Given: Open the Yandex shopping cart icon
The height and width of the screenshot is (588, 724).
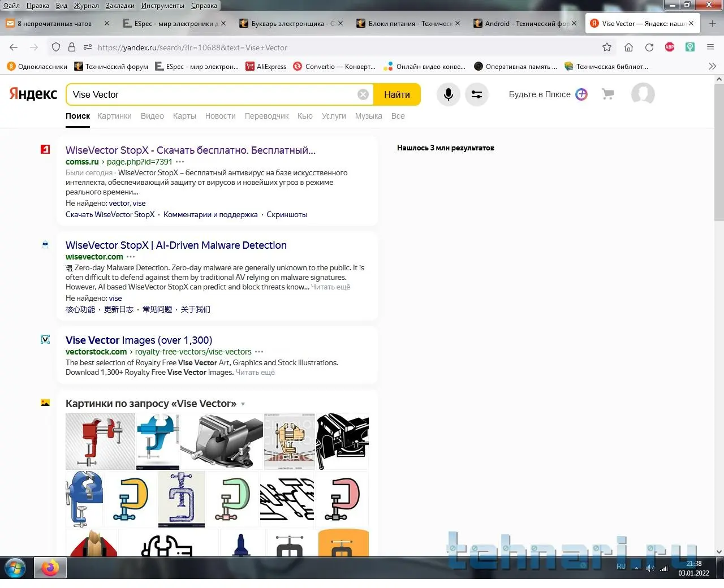Looking at the screenshot, I should click(x=608, y=94).
